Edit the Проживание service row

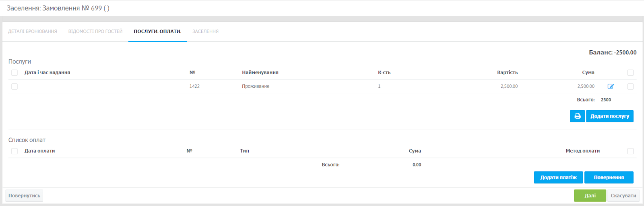pyautogui.click(x=611, y=87)
